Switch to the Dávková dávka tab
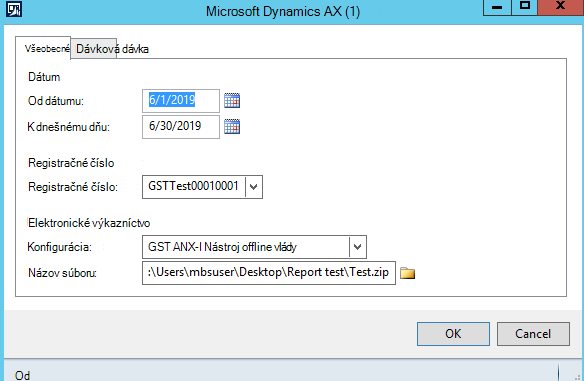Viewport: 584px width, 381px height. [x=112, y=49]
